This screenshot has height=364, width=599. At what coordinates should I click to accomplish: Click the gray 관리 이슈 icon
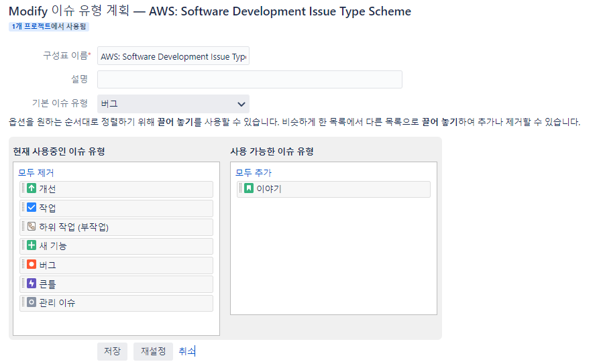coord(32,302)
